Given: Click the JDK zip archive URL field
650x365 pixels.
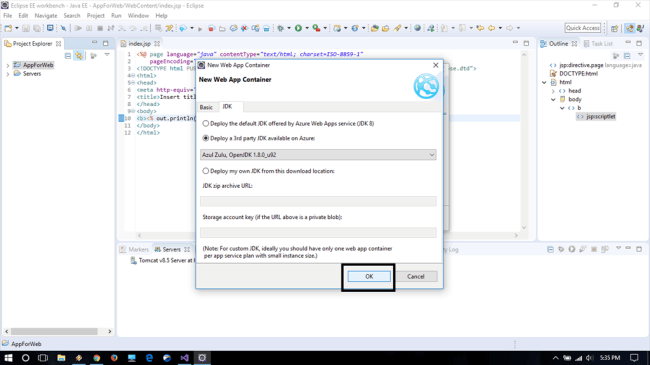Looking at the screenshot, I should point(318,201).
